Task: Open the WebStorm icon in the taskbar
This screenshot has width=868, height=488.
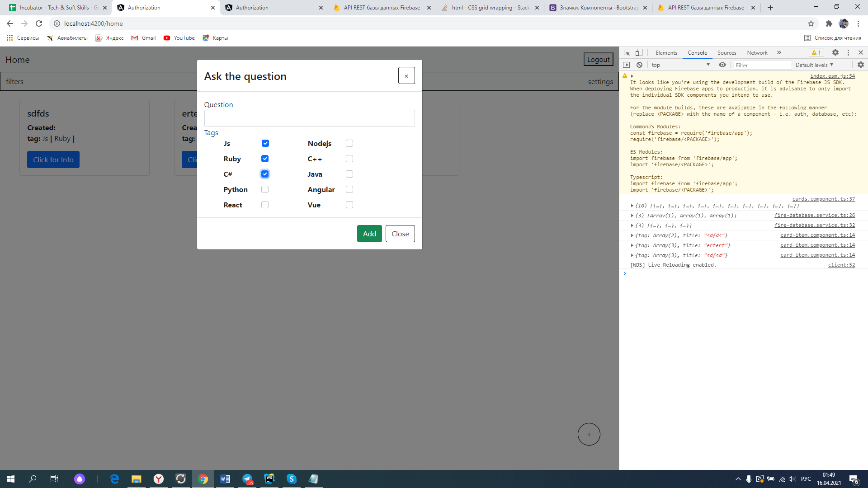Action: [269, 479]
